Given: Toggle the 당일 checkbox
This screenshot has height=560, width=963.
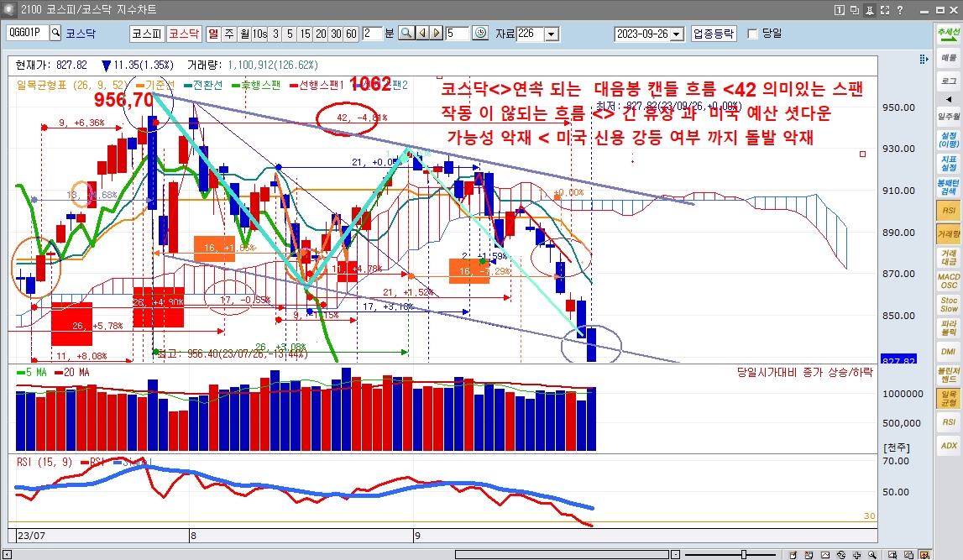Looking at the screenshot, I should [x=753, y=33].
